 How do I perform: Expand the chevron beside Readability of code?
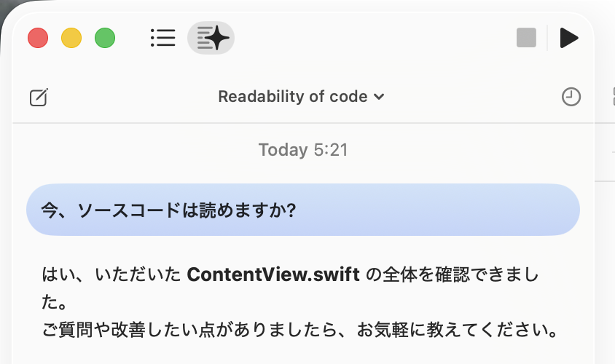(379, 97)
